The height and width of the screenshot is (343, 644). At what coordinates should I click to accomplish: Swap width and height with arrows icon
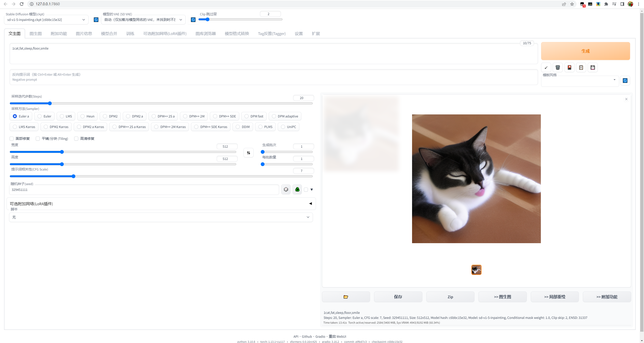point(248,153)
